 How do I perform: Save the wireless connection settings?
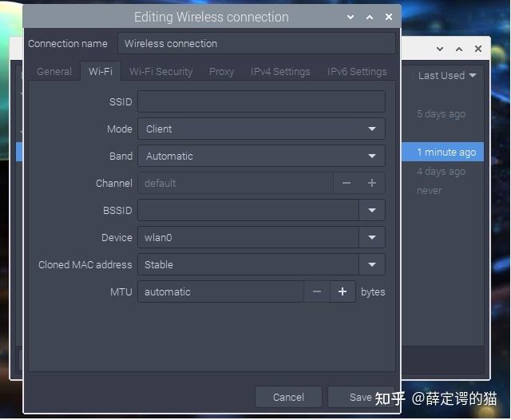(361, 397)
